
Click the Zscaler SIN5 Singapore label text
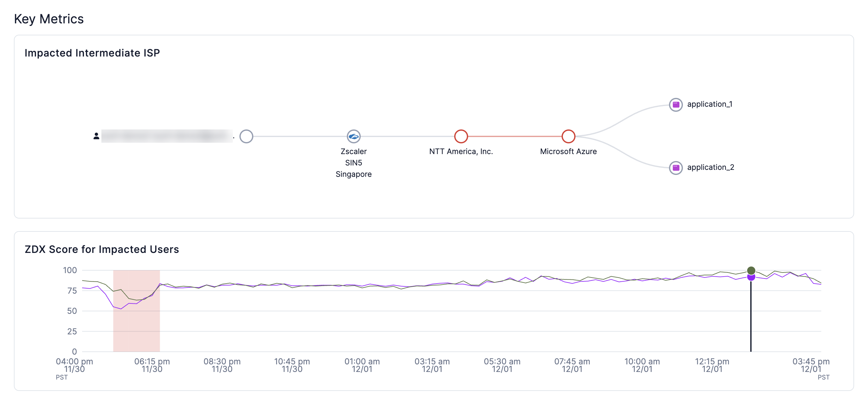(x=353, y=163)
